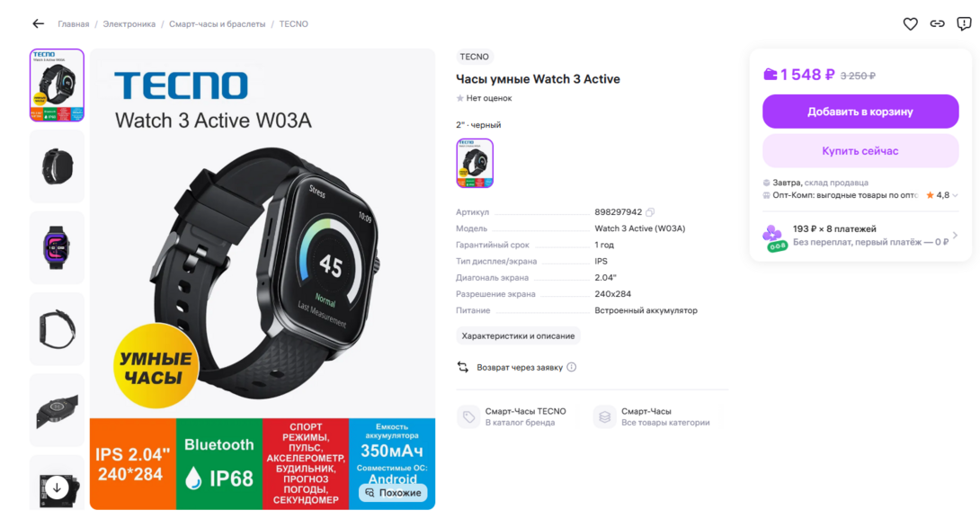Open the TECNO brand tag
Screen dimensions: 980x519
coord(475,57)
